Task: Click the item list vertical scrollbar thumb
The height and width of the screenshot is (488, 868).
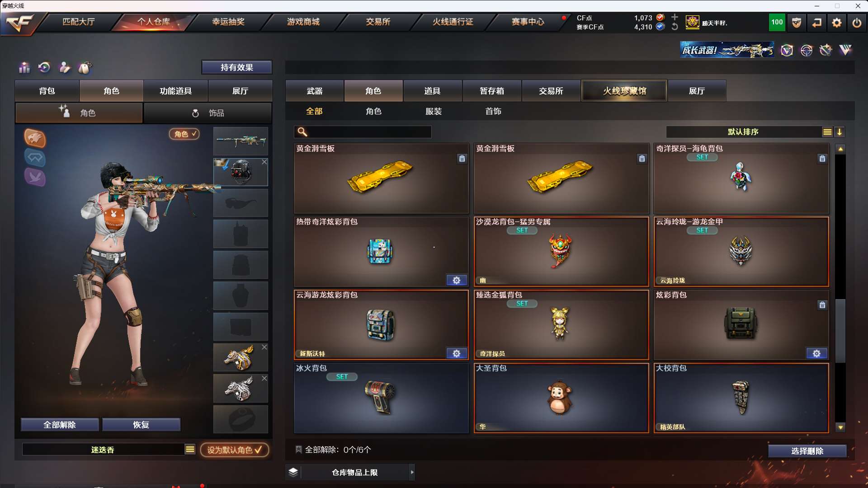Action: point(840,331)
